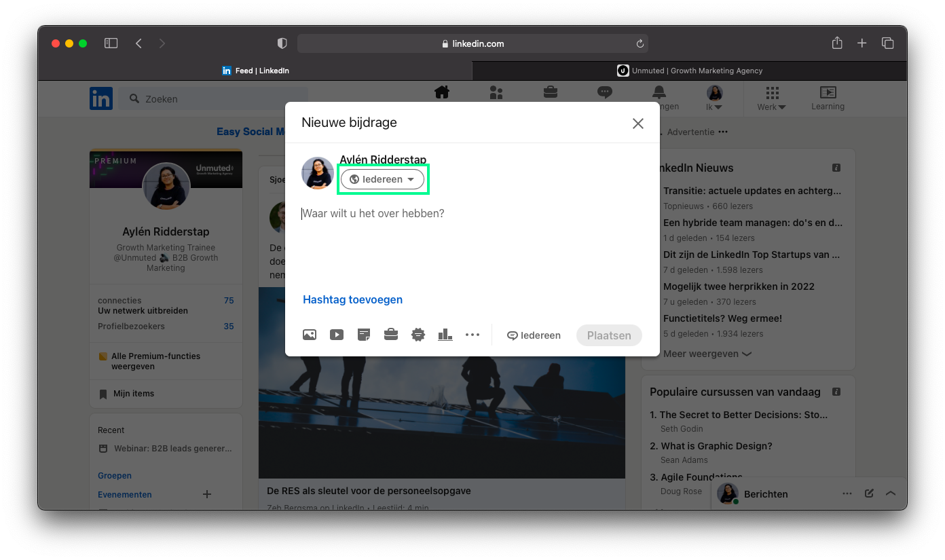
Task: Open Evenementen link
Action: [125, 495]
